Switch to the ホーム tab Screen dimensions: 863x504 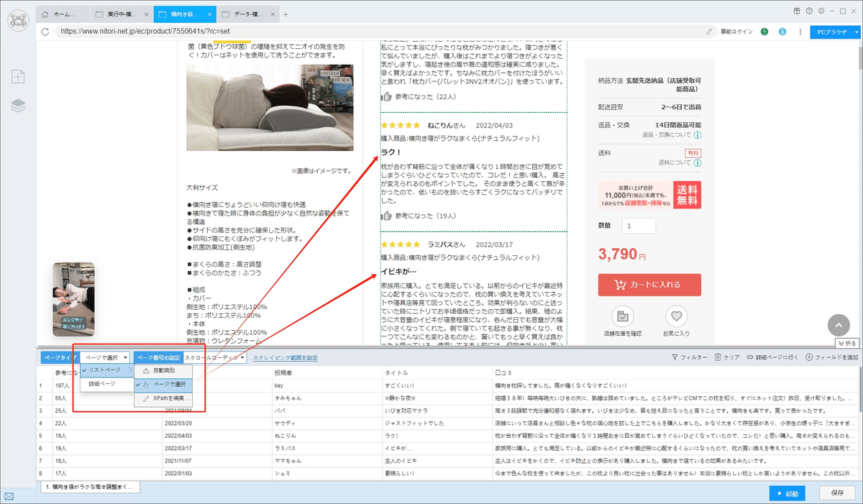pos(63,14)
